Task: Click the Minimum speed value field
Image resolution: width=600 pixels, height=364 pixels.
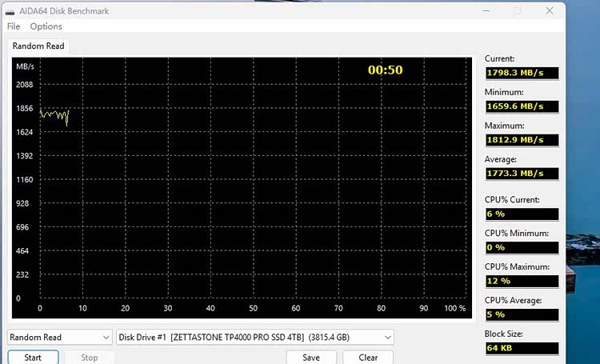Action: tap(522, 106)
